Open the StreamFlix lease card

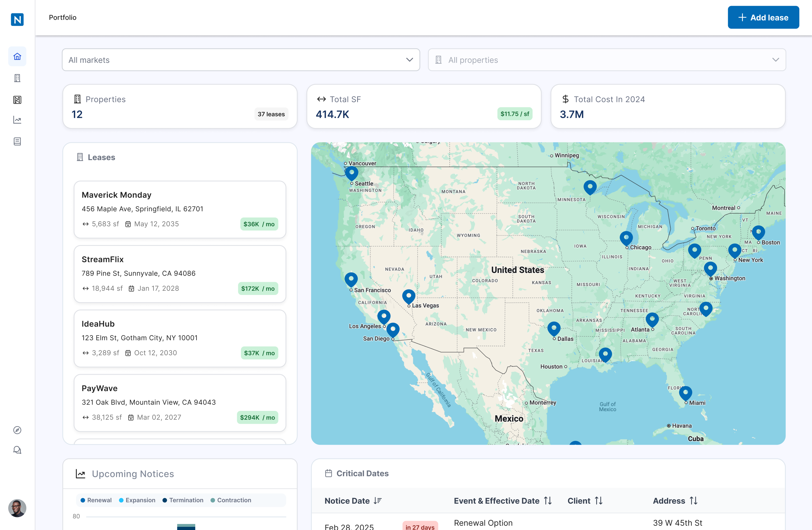pyautogui.click(x=180, y=274)
